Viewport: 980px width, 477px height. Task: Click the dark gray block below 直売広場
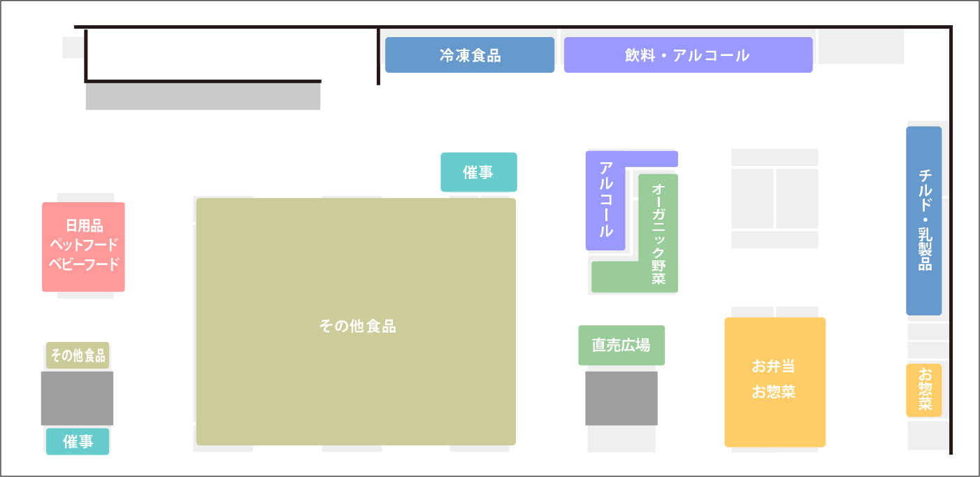(621, 398)
